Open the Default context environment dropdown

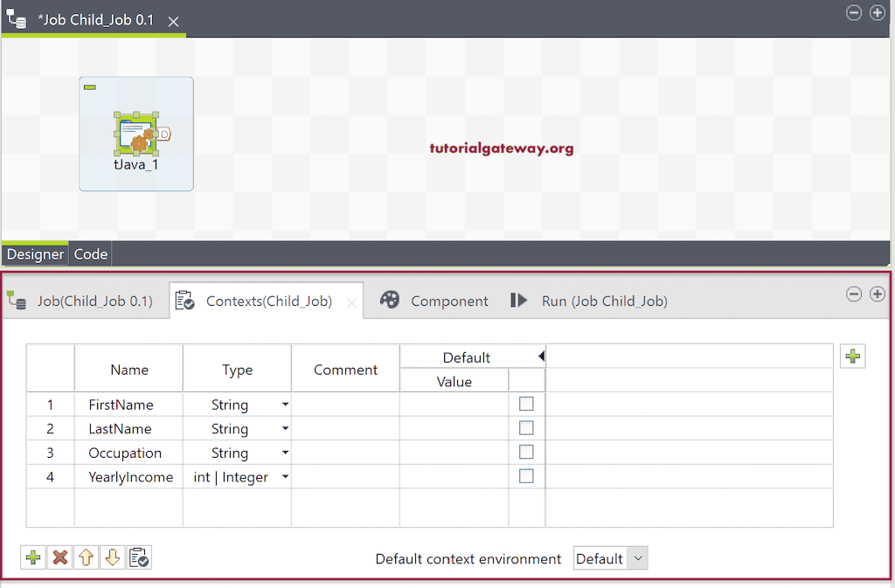[610, 557]
